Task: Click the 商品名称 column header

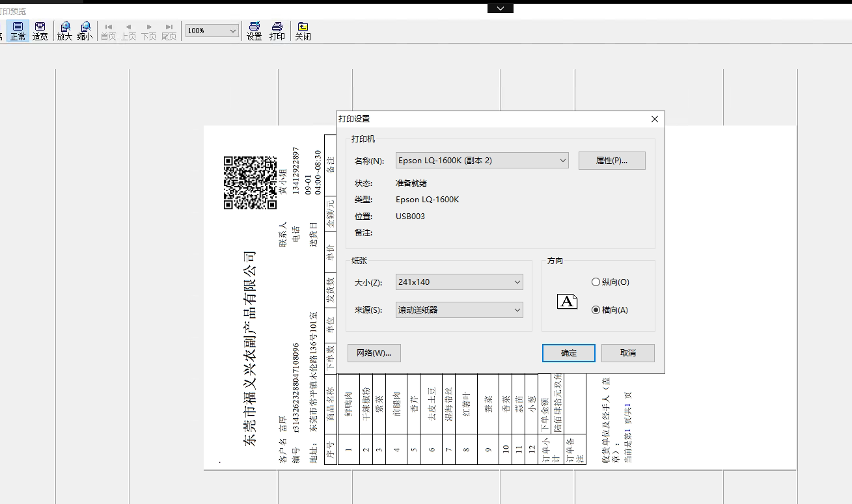Action: (331, 405)
